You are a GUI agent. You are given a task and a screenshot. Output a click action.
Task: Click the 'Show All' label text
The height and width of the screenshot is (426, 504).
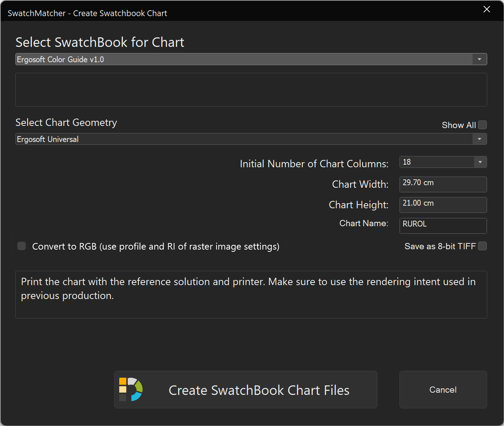[459, 125]
